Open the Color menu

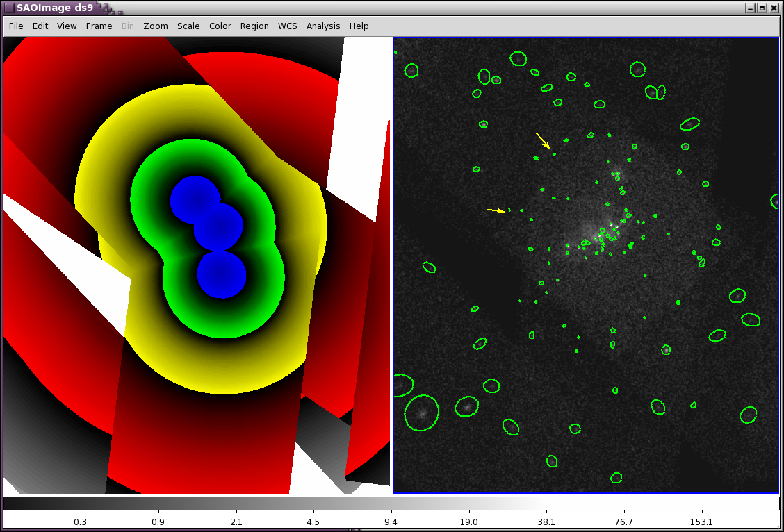click(x=220, y=26)
